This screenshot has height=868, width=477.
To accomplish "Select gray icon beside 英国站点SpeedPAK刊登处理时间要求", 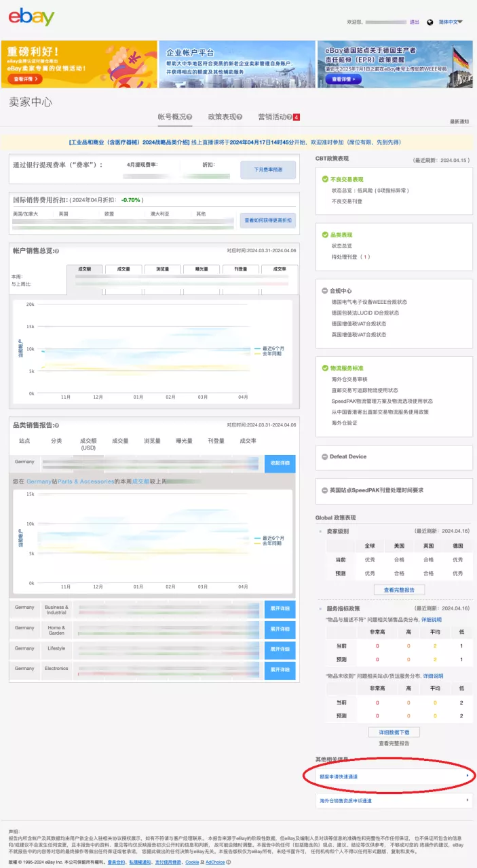I will coord(325,490).
